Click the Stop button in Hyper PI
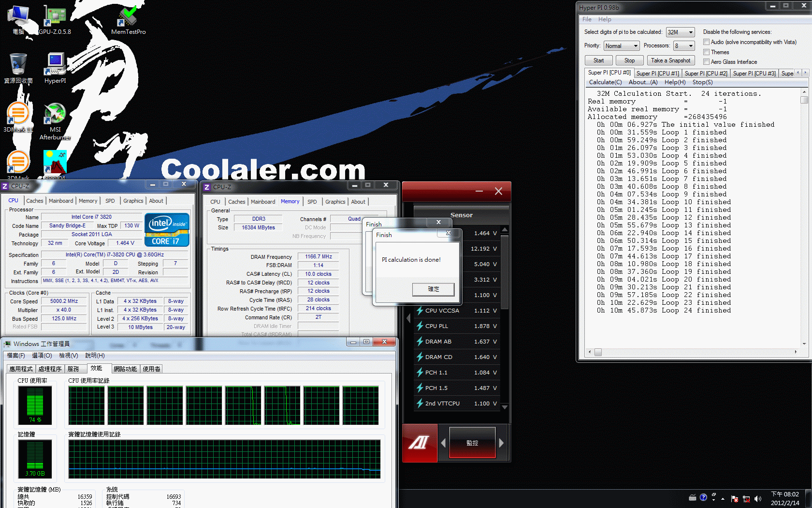Image resolution: width=812 pixels, height=508 pixels. [629, 60]
